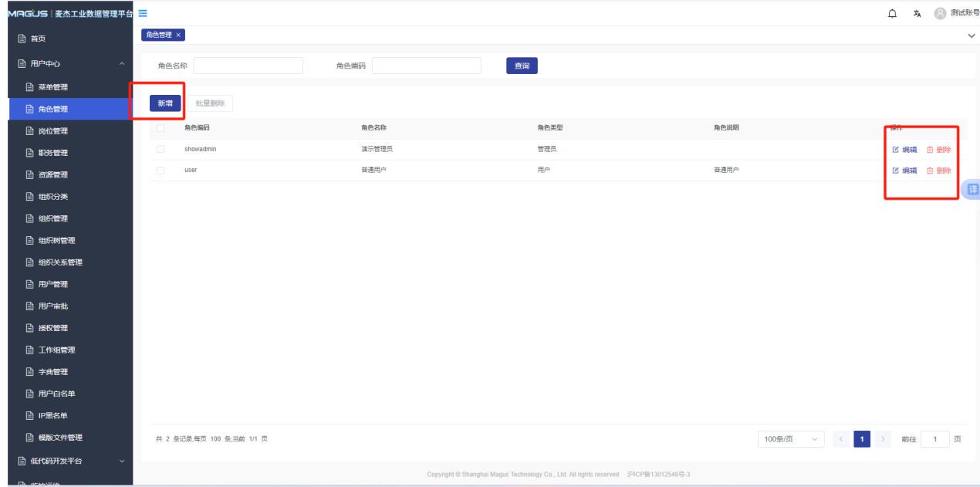Click the delete icon for user role
Viewport: 980px width, 487px height.
pyautogui.click(x=930, y=171)
